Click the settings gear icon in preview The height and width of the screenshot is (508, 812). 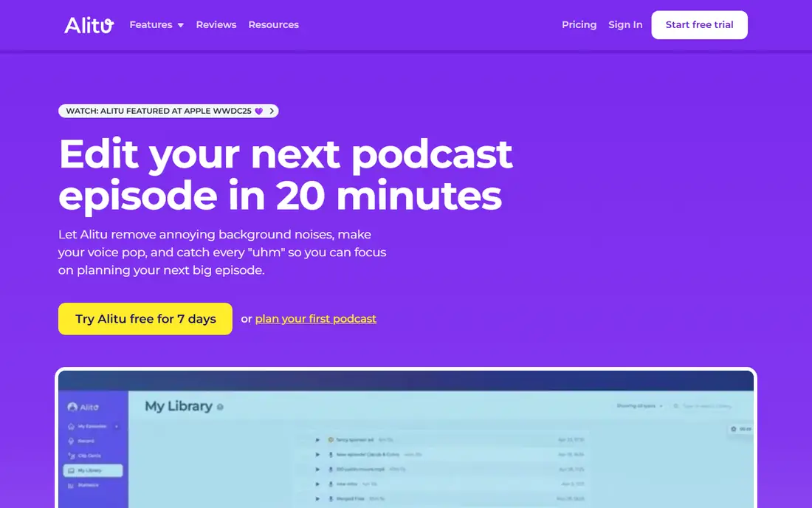733,429
